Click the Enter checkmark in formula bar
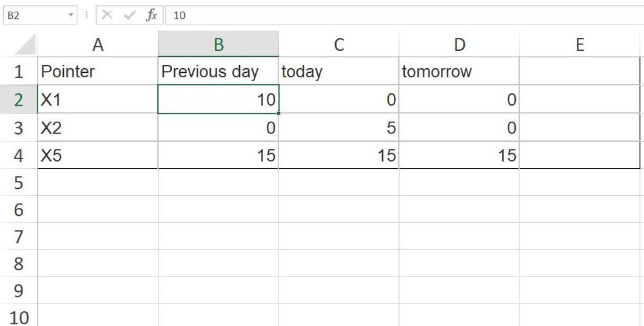The image size is (644, 326). pos(130,15)
